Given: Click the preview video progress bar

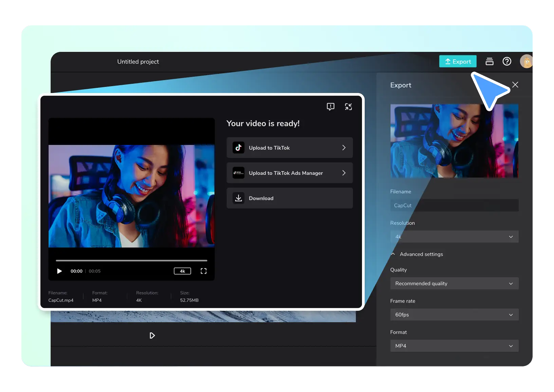Looking at the screenshot, I should click(131, 260).
